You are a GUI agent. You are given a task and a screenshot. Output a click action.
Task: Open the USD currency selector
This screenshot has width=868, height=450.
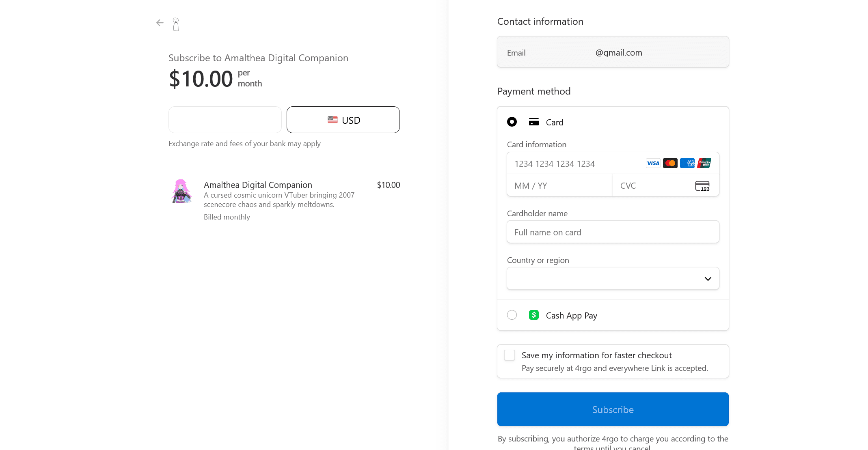343,119
